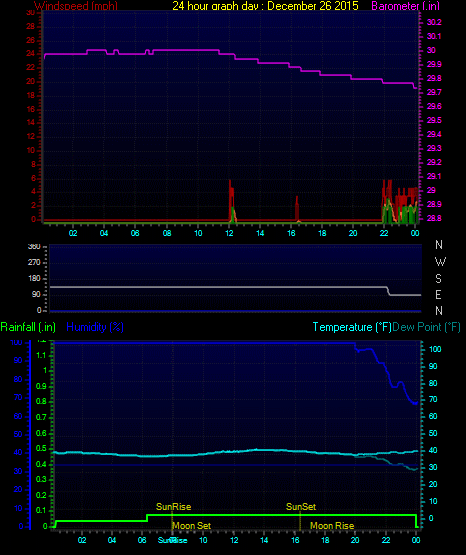Select the Temperature (°F) legend label
Viewport: 466px width, 555px height.
coord(352,327)
